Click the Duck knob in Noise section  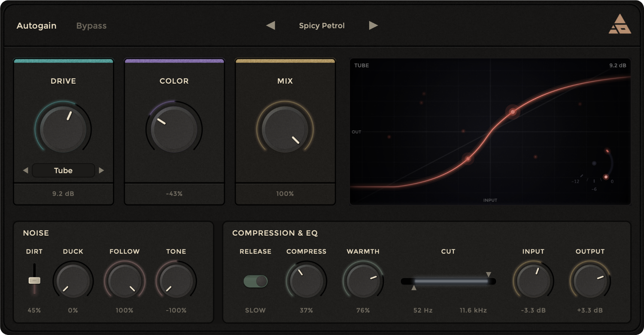(x=73, y=280)
